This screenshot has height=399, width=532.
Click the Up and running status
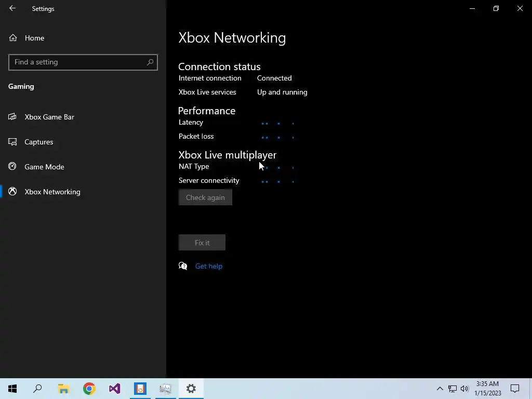click(282, 92)
